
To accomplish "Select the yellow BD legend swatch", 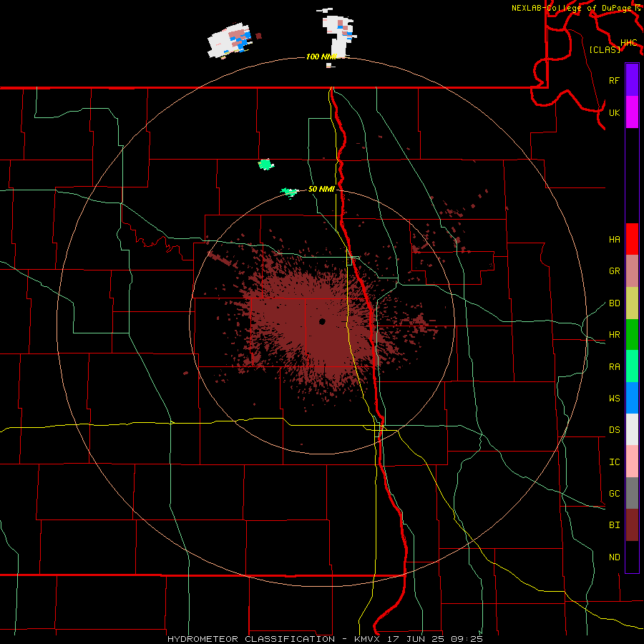I will coord(632,303).
